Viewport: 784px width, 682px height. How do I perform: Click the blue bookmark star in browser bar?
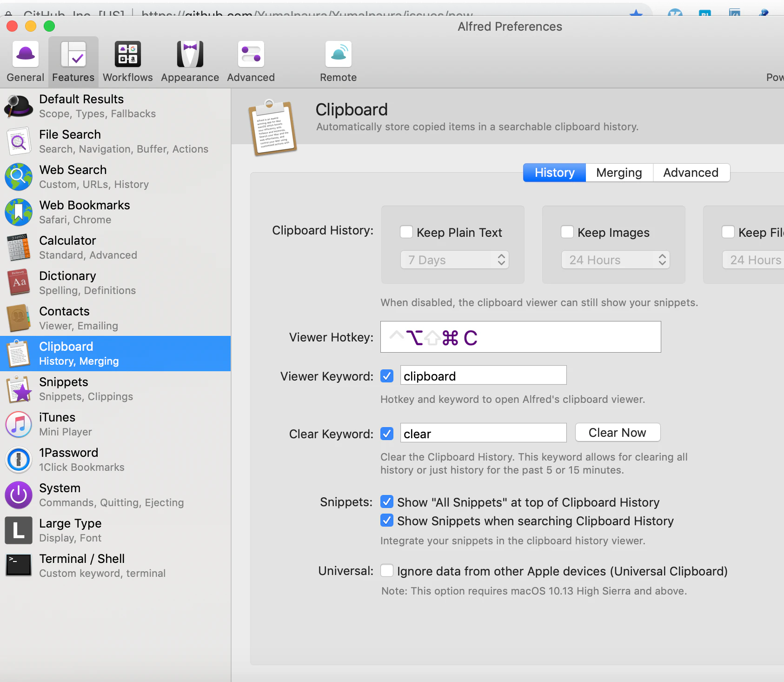tap(636, 13)
